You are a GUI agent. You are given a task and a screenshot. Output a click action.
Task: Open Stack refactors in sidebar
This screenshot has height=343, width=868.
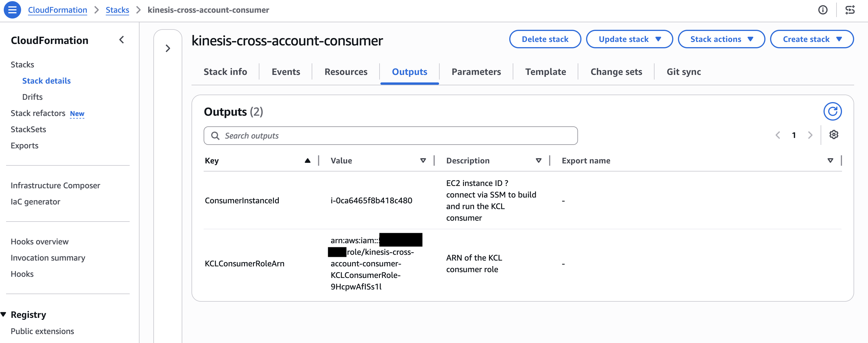tap(38, 113)
